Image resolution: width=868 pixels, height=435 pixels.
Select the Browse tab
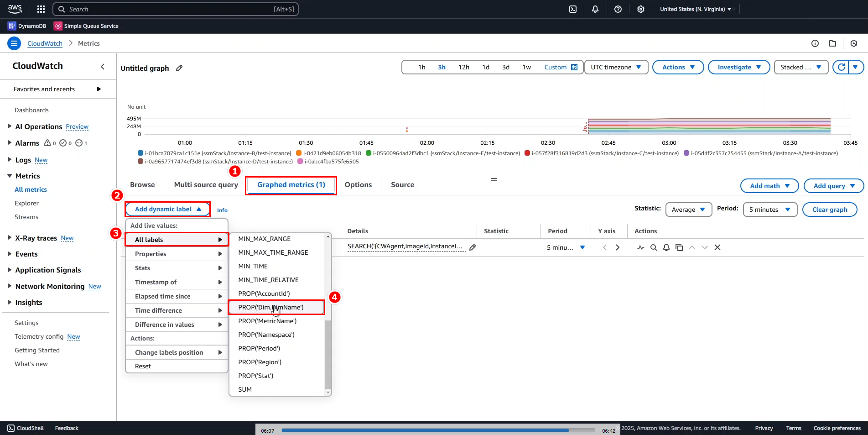click(142, 185)
